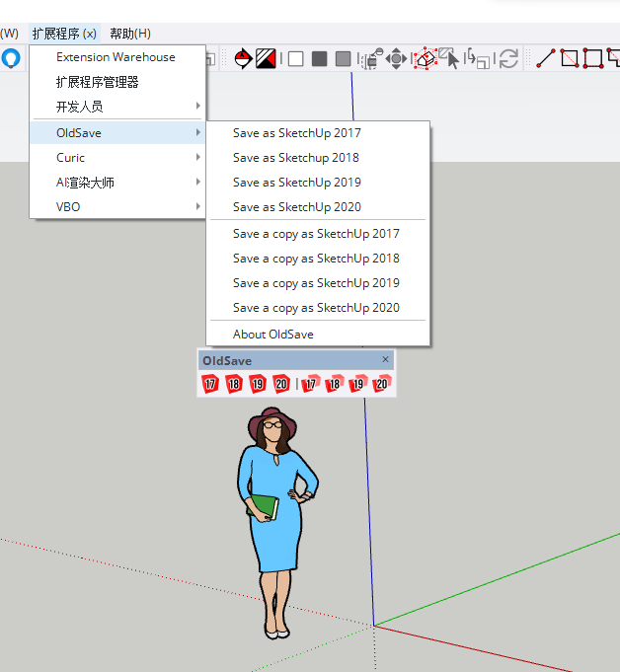Click the white square toolbar swatch
Screen dimensions: 620x672
pyautogui.click(x=295, y=59)
